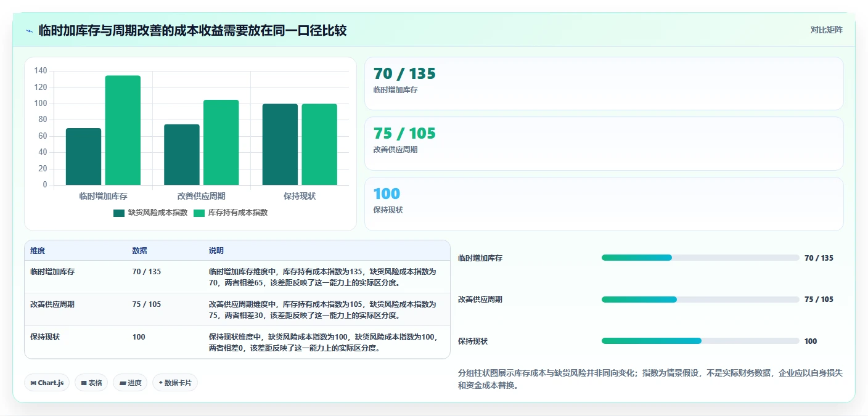This screenshot has width=868, height=416.
Task: Click the 临时增加库存 progress row label
Action: [480, 258]
